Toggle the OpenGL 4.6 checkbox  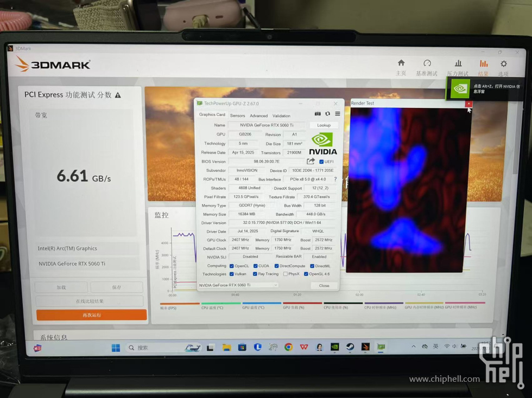306,274
